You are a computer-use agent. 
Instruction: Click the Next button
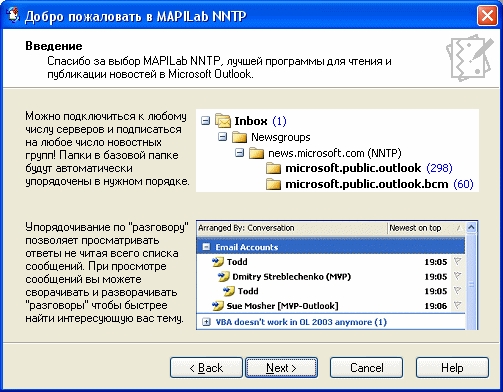click(281, 368)
